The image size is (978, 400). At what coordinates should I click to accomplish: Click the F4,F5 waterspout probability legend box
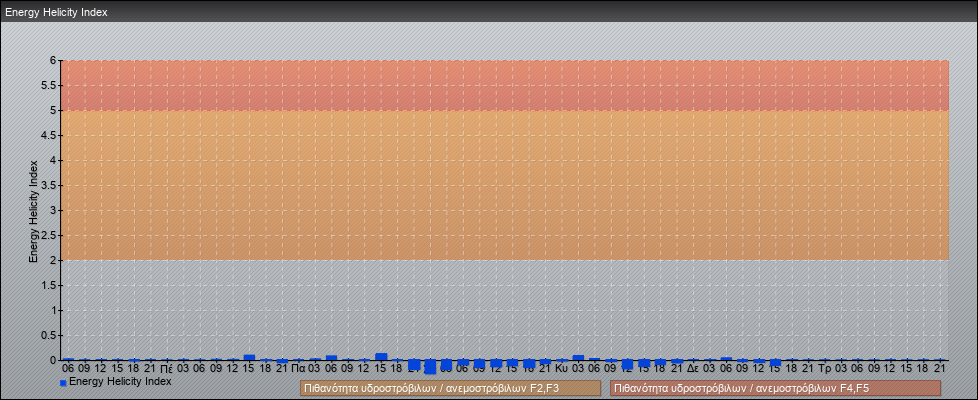coord(775,388)
